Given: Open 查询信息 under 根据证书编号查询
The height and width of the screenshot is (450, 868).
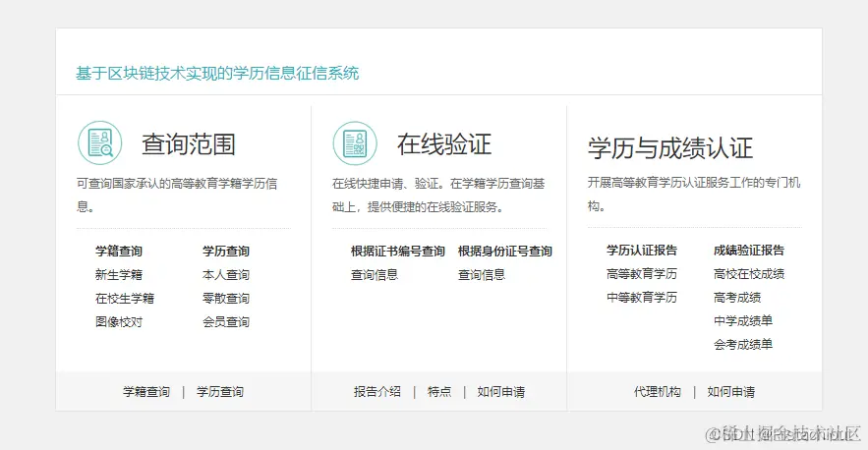Looking at the screenshot, I should (x=375, y=274).
